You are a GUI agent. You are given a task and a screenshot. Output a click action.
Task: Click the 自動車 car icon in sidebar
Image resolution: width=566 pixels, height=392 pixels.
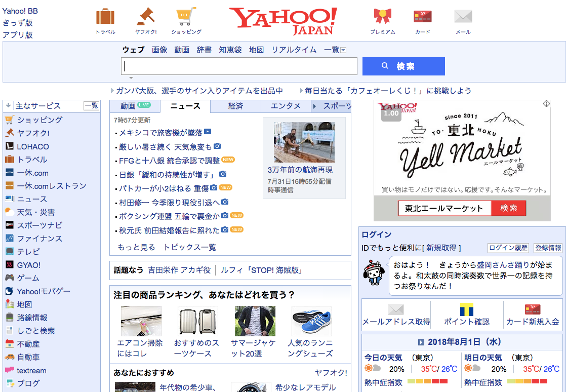point(10,357)
